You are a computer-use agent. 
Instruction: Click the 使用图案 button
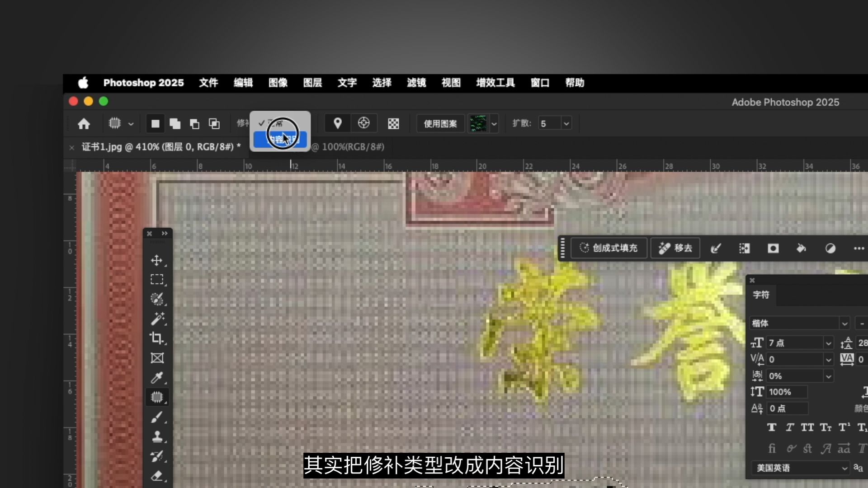[x=440, y=123]
